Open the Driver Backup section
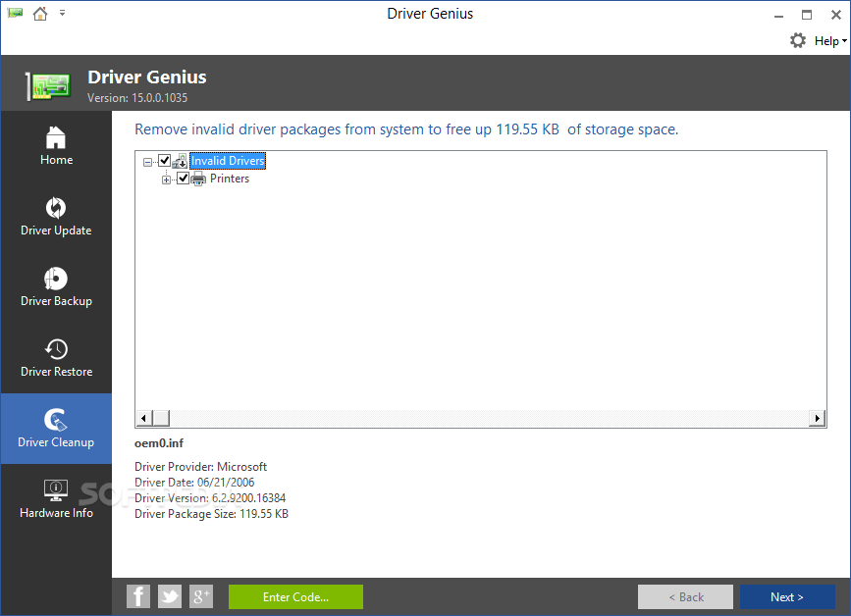This screenshot has width=851, height=616. (56, 286)
